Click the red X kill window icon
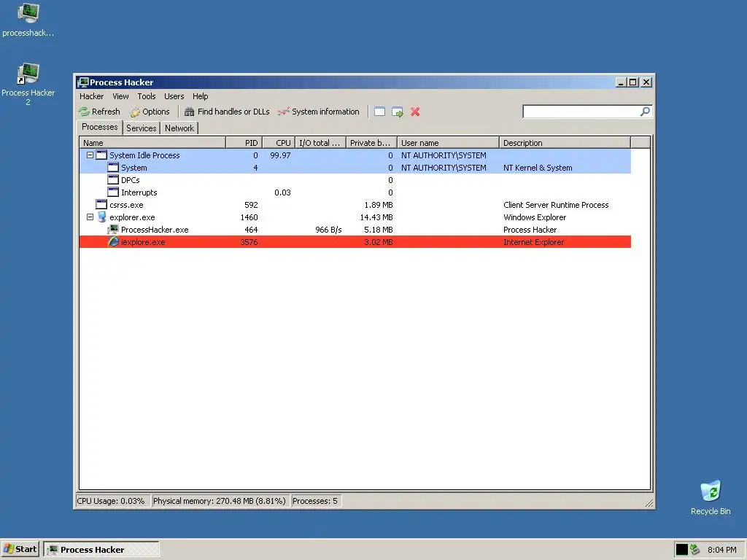 (415, 112)
